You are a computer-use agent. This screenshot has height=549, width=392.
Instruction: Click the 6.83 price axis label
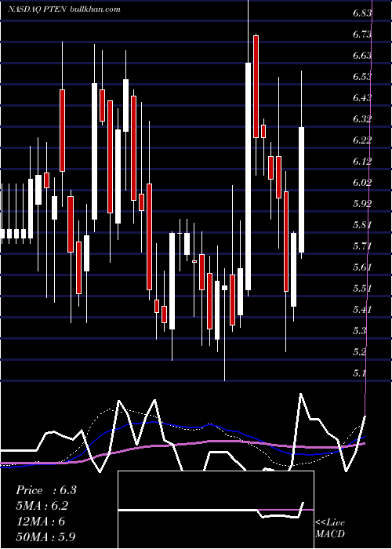point(362,13)
